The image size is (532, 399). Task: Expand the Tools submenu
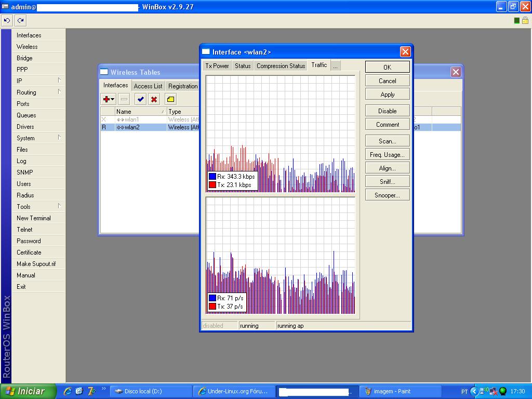pyautogui.click(x=38, y=207)
